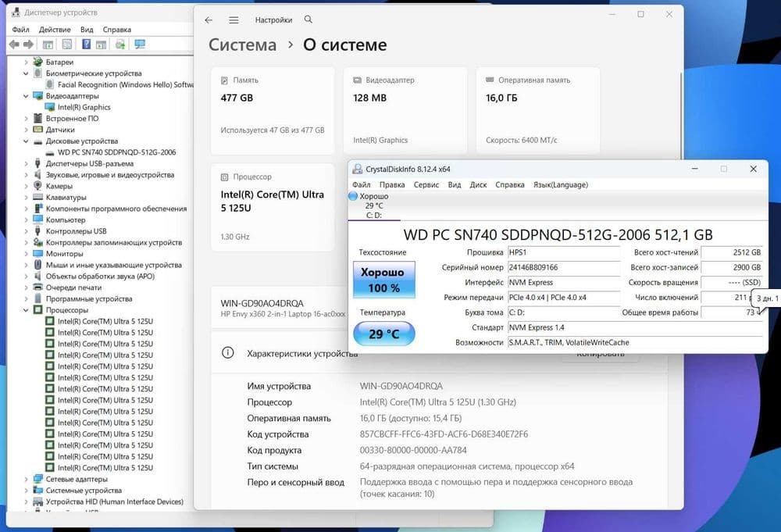Click forward arrow in Device Manager toolbar
Viewport: 781px width, 532px height.
click(x=28, y=45)
